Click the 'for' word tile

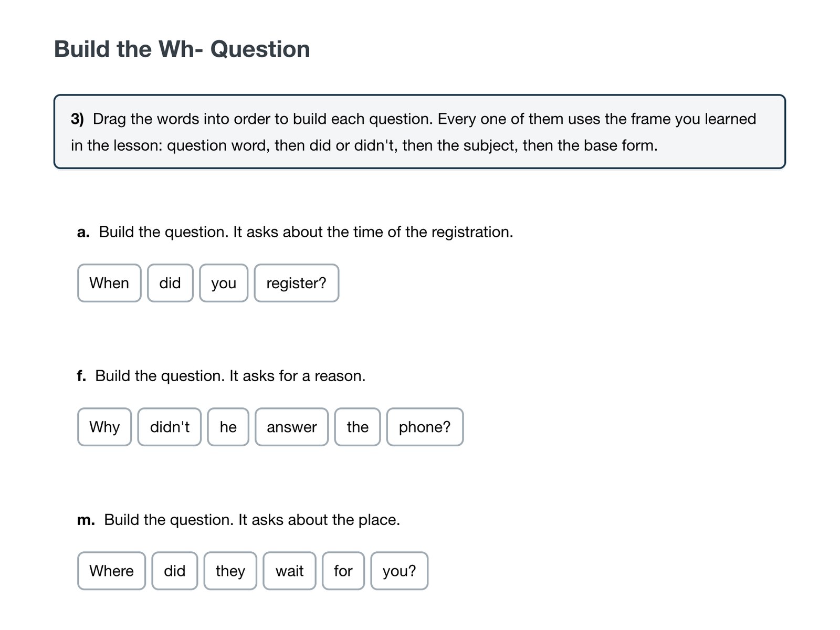click(x=343, y=571)
